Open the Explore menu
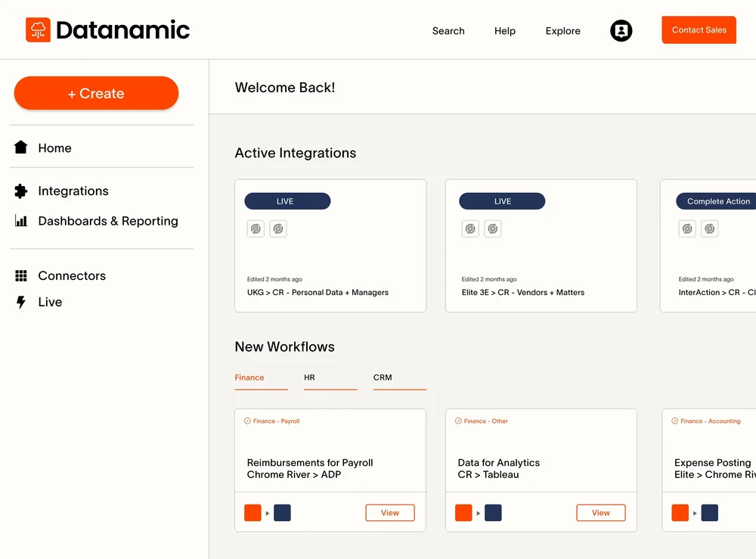This screenshot has height=559, width=756. coord(562,31)
